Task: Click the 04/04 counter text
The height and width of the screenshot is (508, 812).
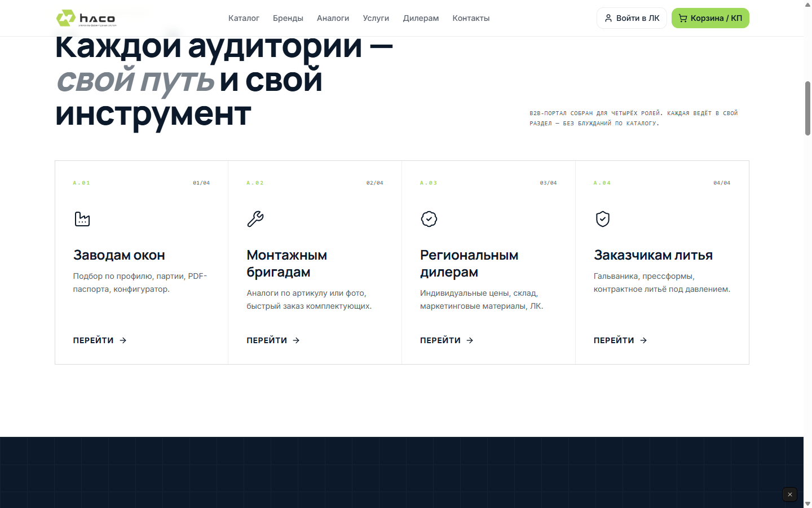Action: click(722, 183)
